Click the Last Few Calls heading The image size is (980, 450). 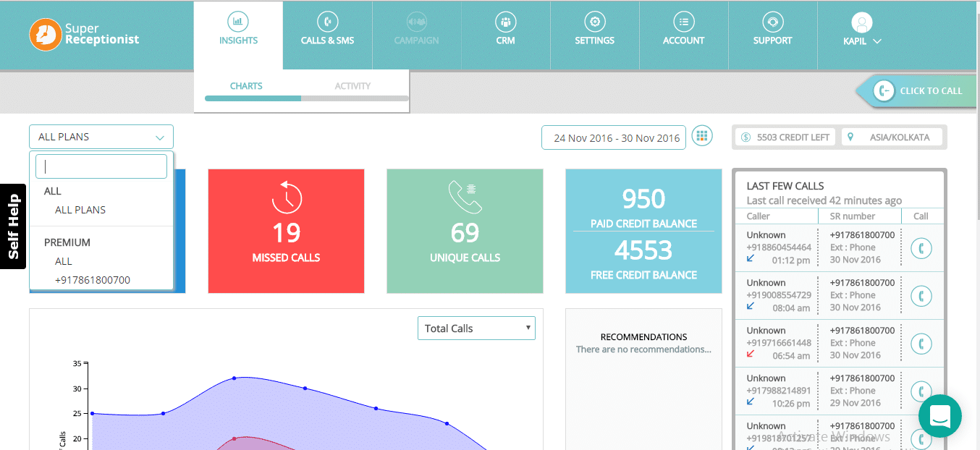click(x=785, y=186)
